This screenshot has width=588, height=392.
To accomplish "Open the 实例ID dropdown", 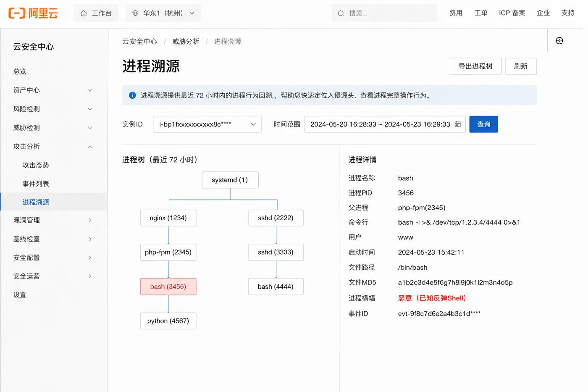I will point(207,124).
